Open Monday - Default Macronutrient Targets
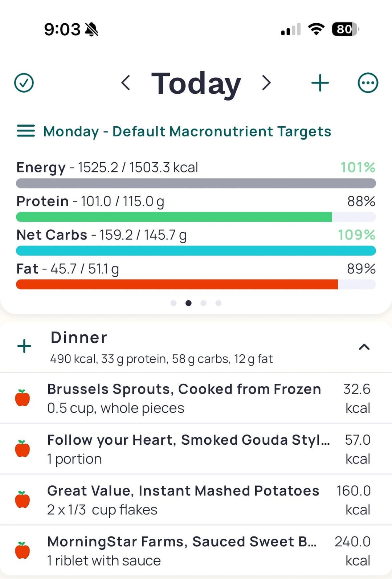 [x=187, y=131]
